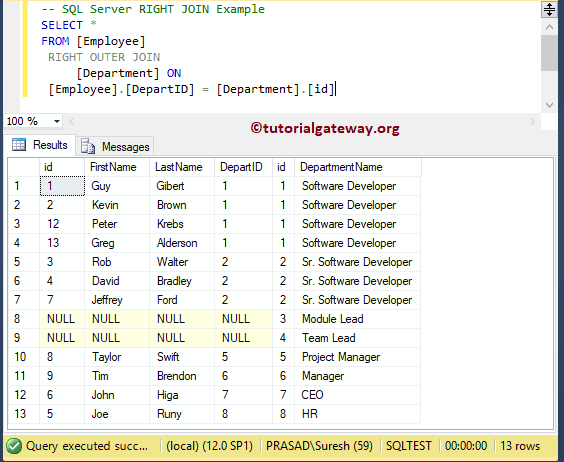Switch to the Results tab
This screenshot has width=564, height=462.
(40, 145)
